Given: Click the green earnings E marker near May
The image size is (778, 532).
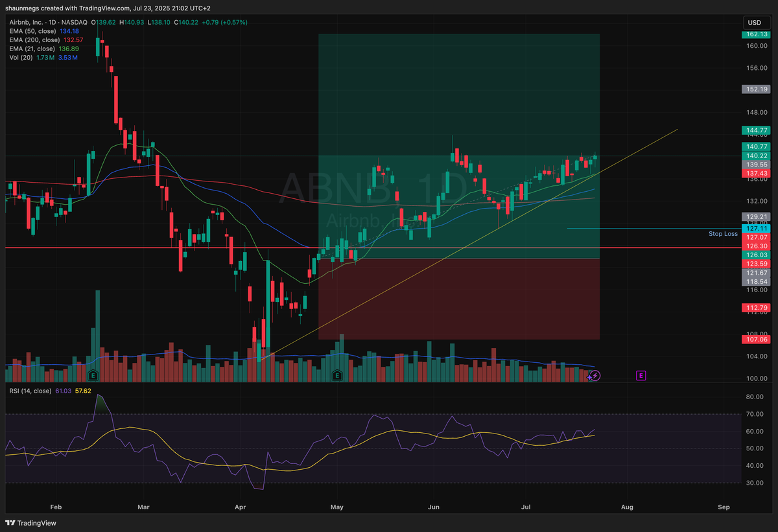Looking at the screenshot, I should tap(337, 375).
